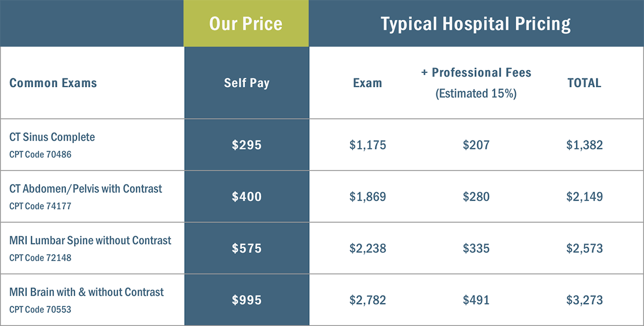
Task: Open 'MRI Lumbar Spine without Contrast' exam
Action: pos(90,241)
